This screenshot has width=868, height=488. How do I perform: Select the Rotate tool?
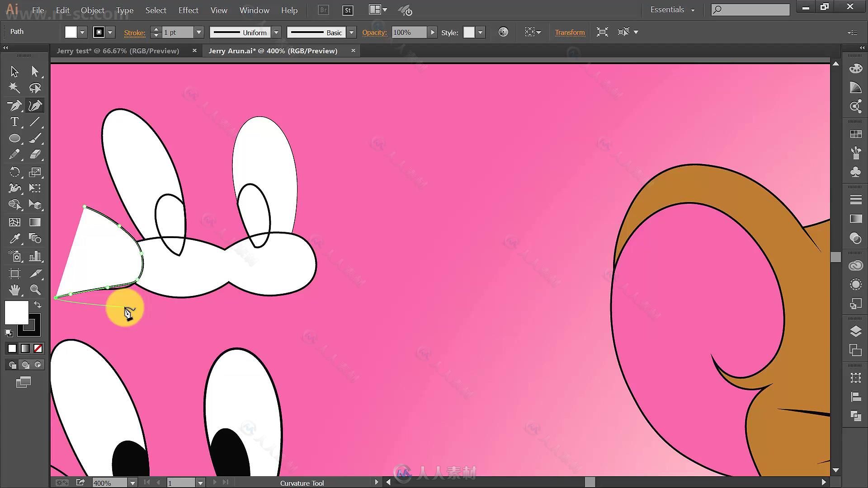14,172
